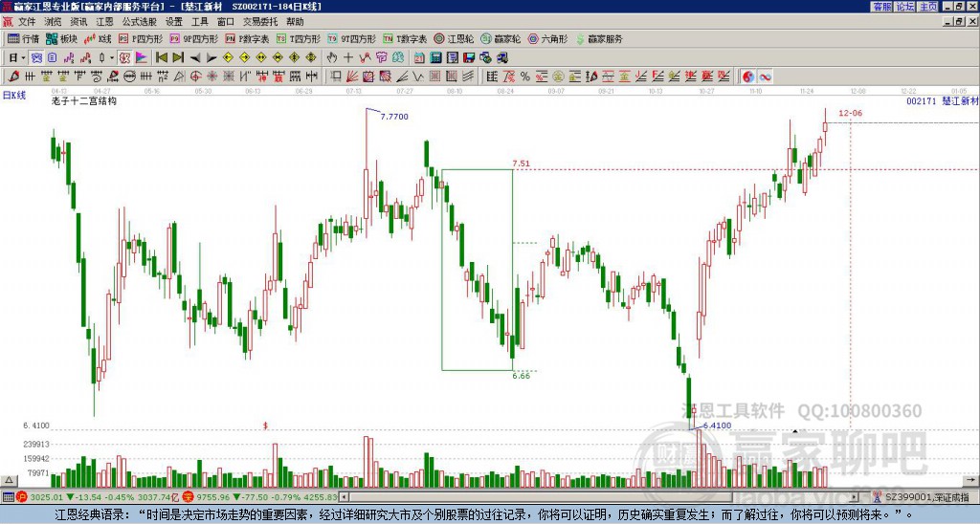Step chart left with black arrow
The width and height of the screenshot is (980, 524).
tap(195, 58)
